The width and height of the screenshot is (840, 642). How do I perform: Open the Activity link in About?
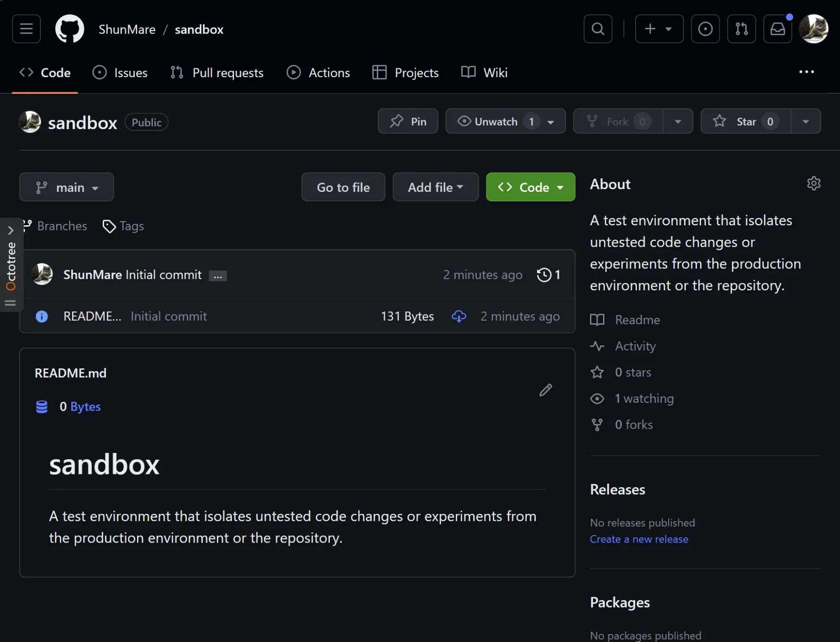635,346
